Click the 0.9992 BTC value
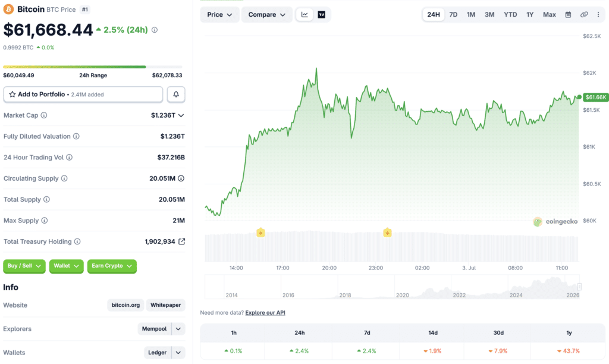 coord(18,48)
